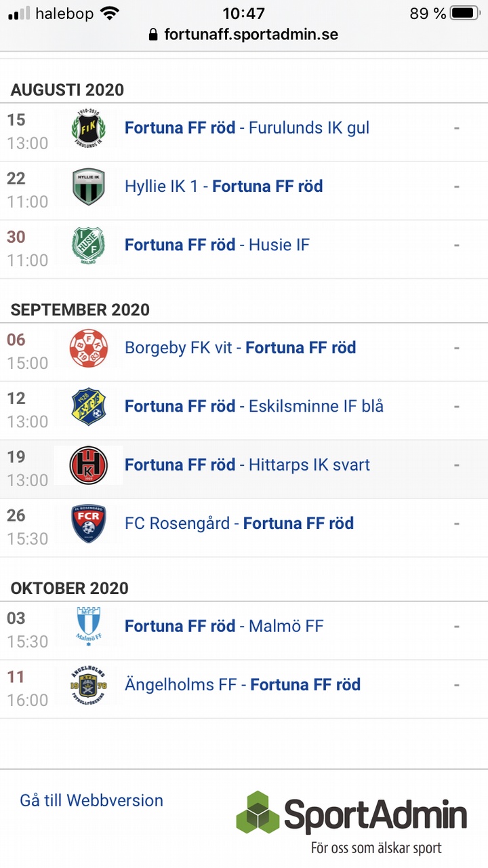This screenshot has width=488, height=868.
Task: Tap the result dash for Hittarps IK match
Action: (x=457, y=465)
